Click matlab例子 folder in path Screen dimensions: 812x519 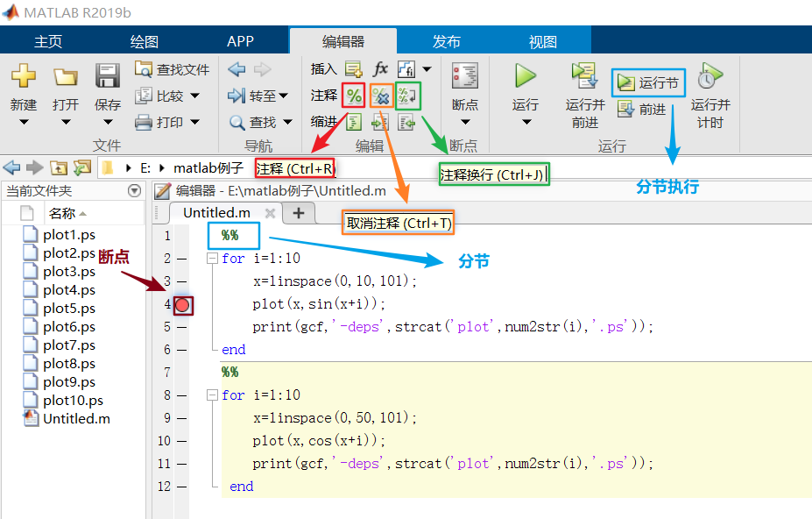tap(208, 168)
